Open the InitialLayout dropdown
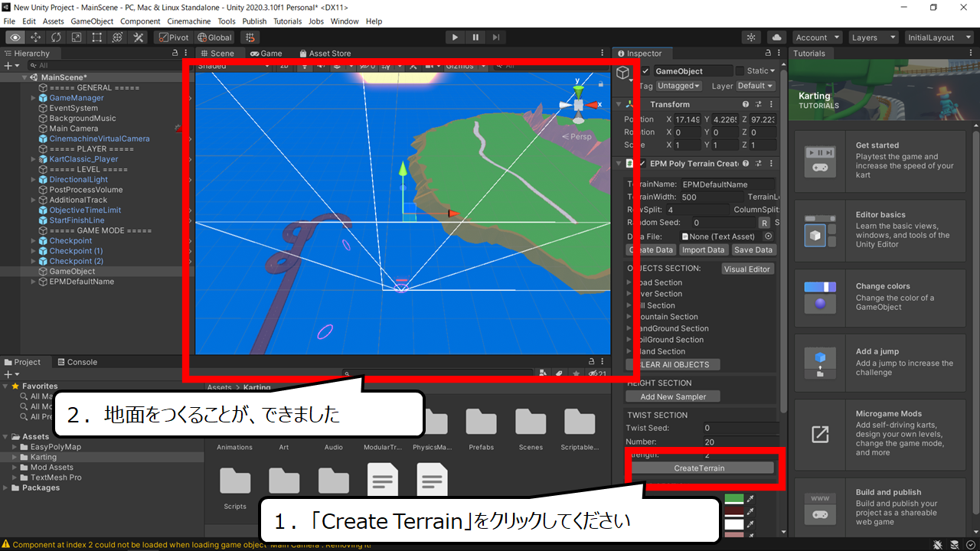The width and height of the screenshot is (980, 551). click(x=939, y=37)
